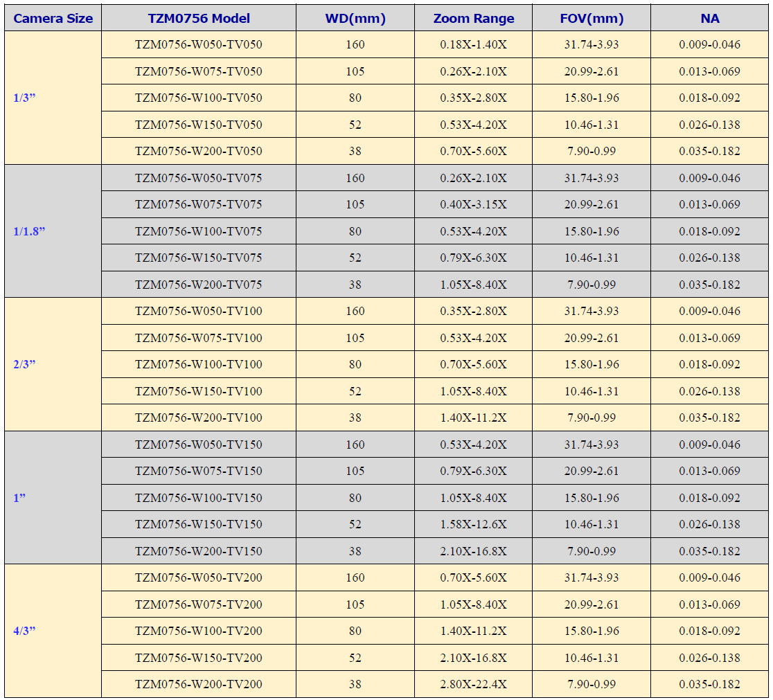Screen dimensions: 773x700
Task: Click NA value in TZM0756-W200-TV050 row
Action: click(709, 152)
